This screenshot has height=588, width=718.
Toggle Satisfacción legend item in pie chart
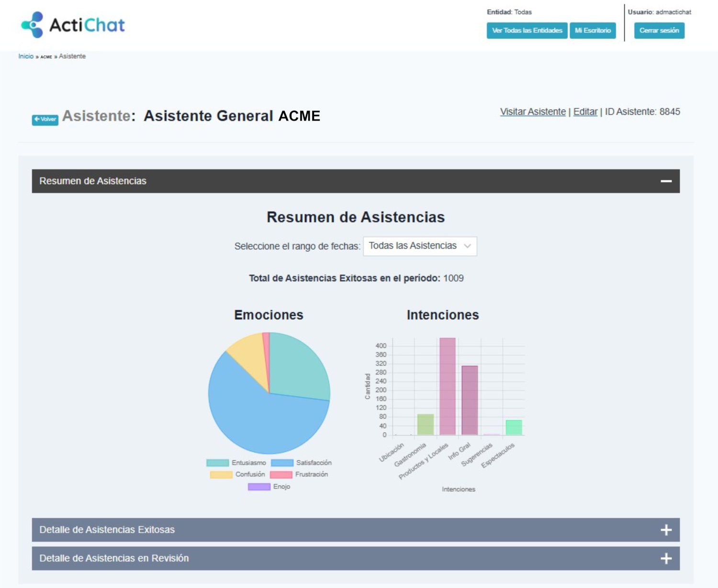click(x=301, y=463)
